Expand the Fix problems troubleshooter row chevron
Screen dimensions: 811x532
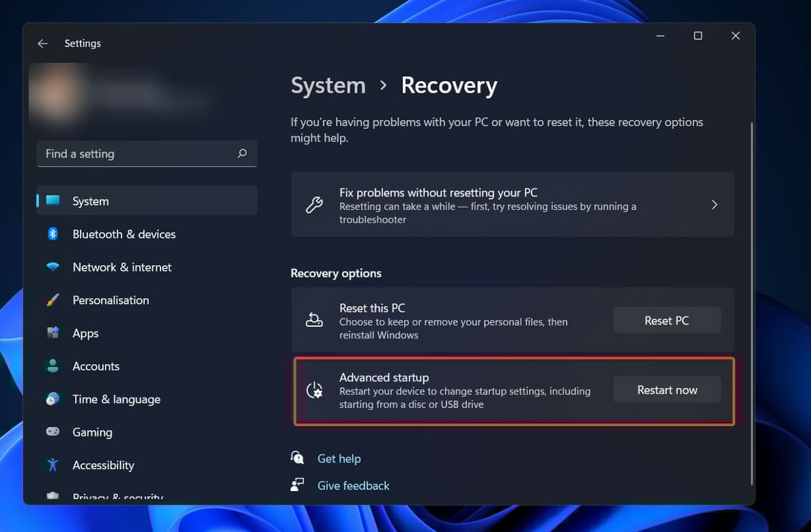715,204
